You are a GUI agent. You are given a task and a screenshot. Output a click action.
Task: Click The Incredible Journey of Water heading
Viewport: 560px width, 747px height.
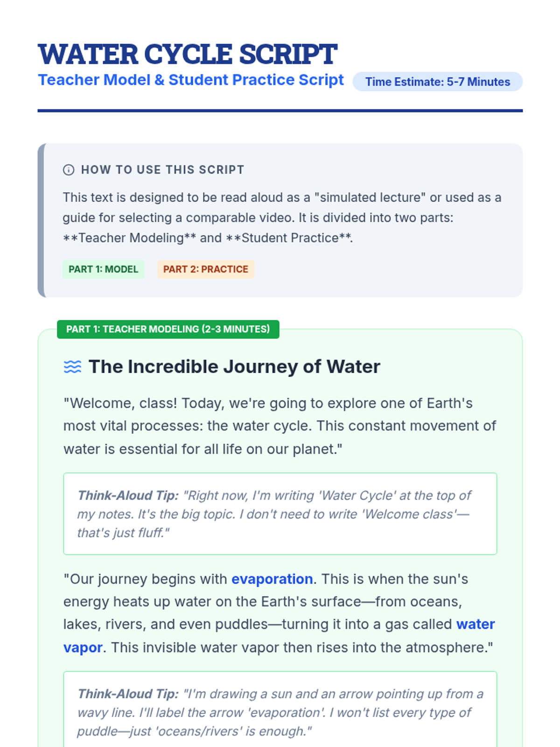[234, 367]
